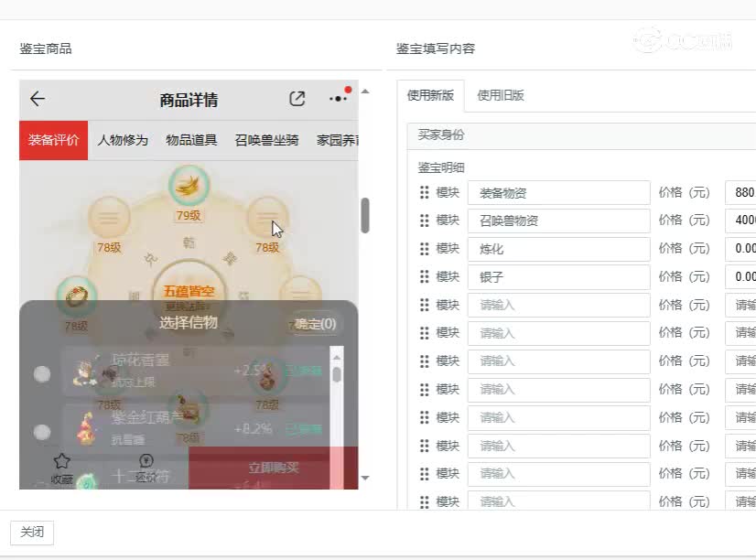Click price field showing 400 for 召唤兽物资
The height and width of the screenshot is (560, 756).
pos(740,221)
